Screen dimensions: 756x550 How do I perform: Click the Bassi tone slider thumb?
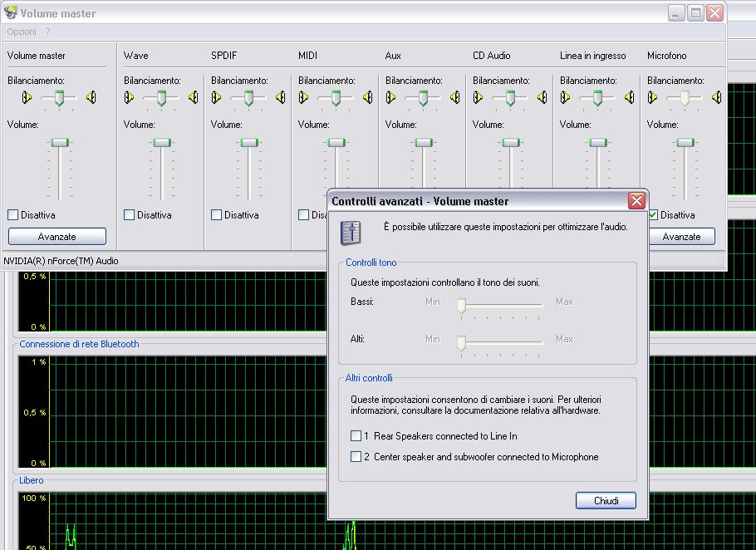(461, 306)
